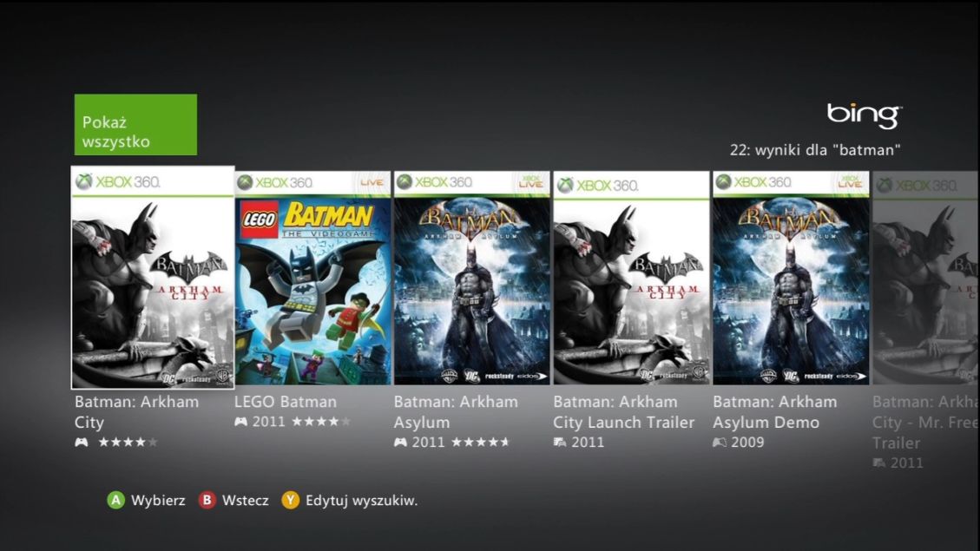Select the Batman: Arkham Asylum cover
Screen dimensions: 980x551
click(472, 278)
